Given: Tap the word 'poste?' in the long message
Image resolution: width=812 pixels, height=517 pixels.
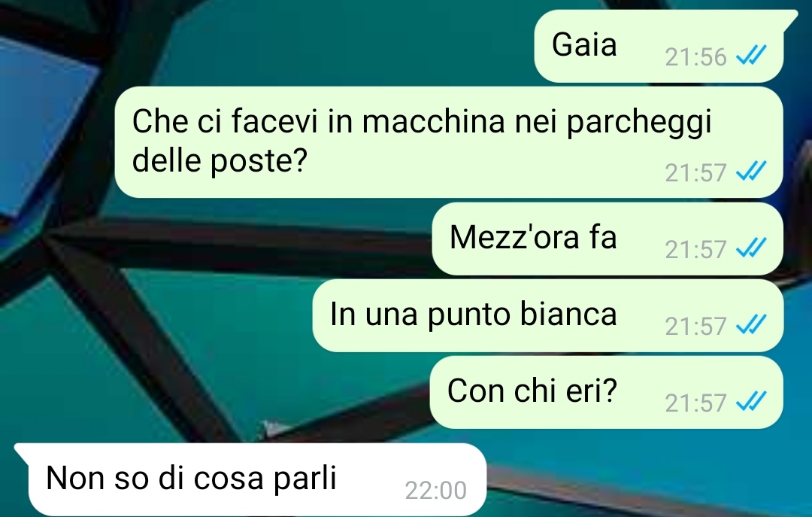Looking at the screenshot, I should point(259,163).
